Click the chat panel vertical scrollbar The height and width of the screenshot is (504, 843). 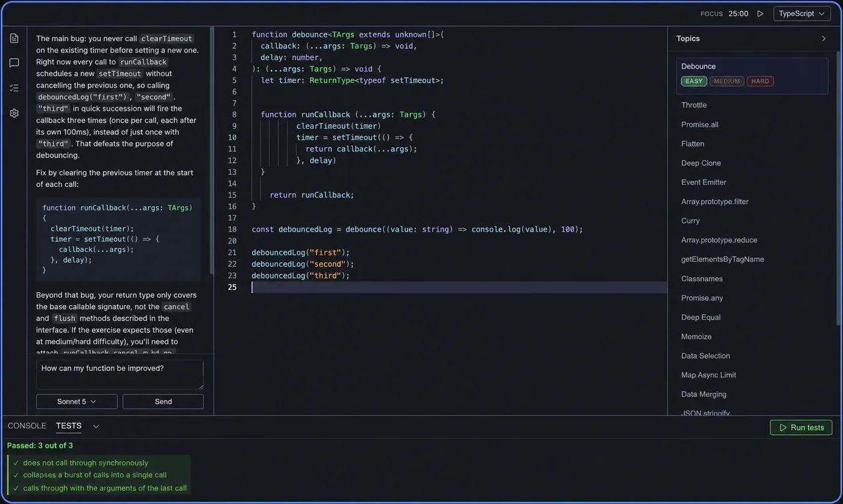[x=212, y=149]
